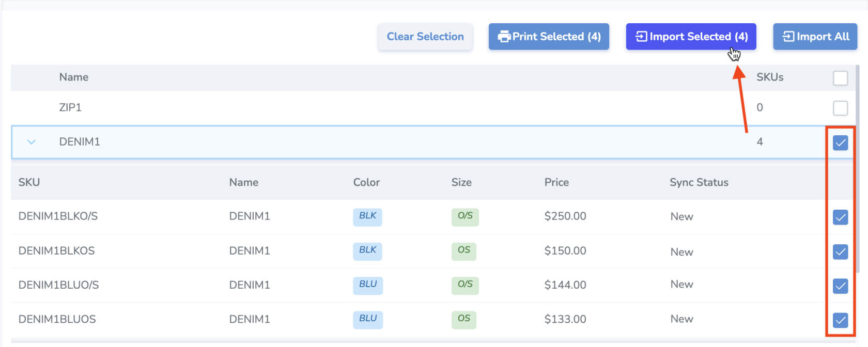
Task: Click the import icon in Import All
Action: pos(788,37)
